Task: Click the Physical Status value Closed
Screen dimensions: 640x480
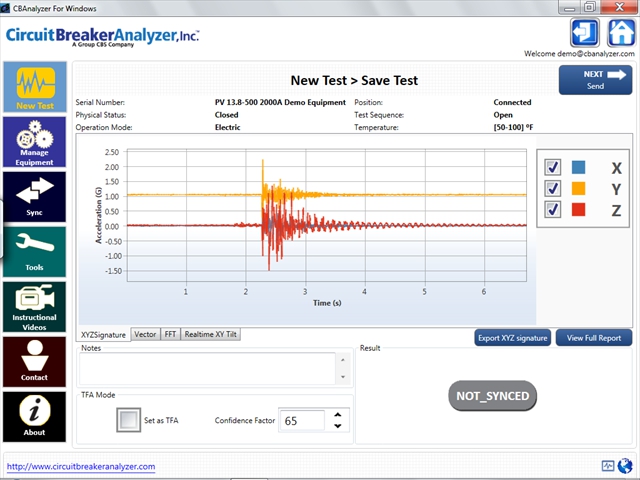Action: point(227,115)
